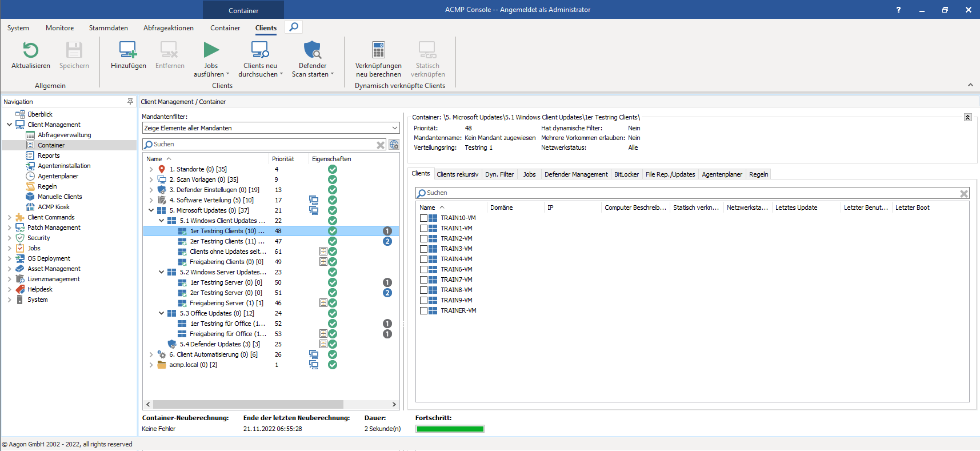
Task: Click the Speichern save icon
Action: (x=74, y=50)
